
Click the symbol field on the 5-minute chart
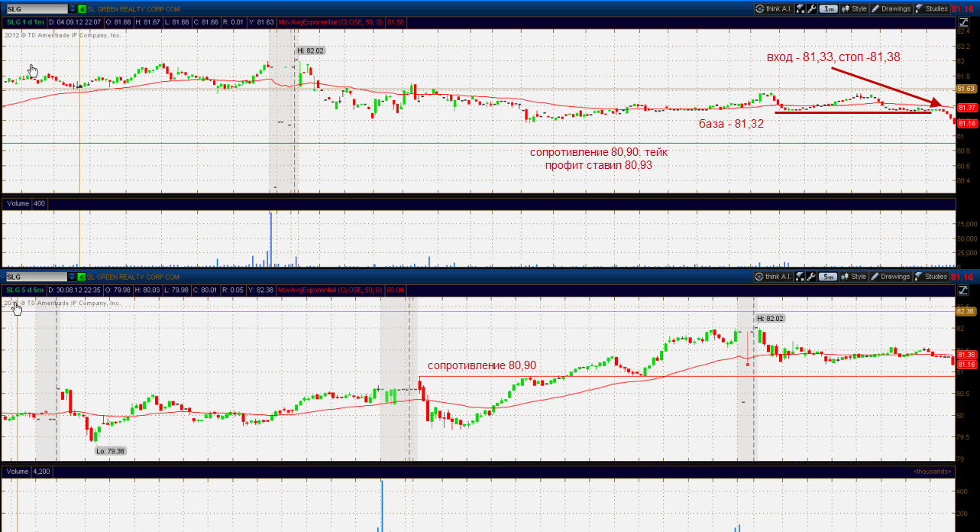pos(36,276)
